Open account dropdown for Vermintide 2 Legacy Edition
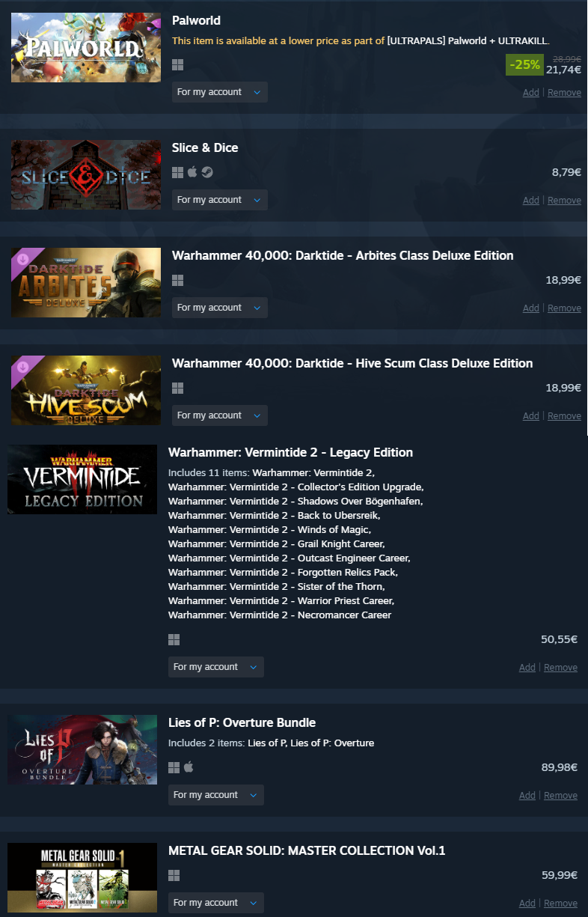This screenshot has height=917, width=588. pos(215,667)
